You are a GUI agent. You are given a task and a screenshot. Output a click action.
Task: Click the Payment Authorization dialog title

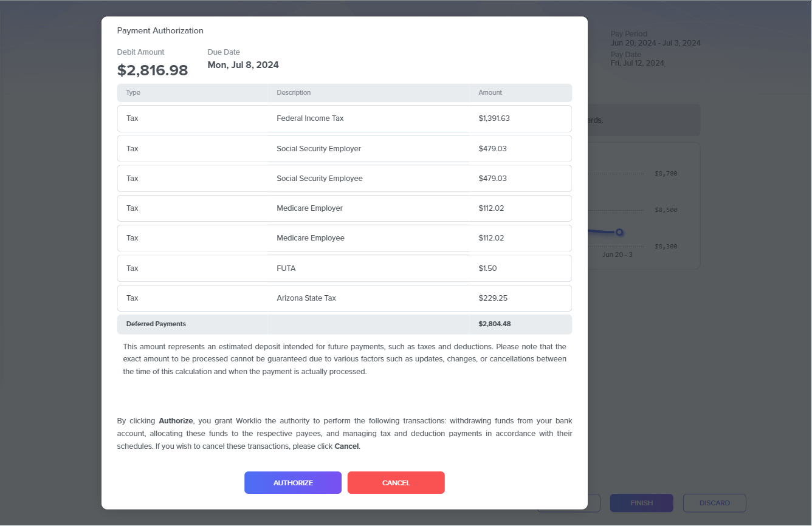pyautogui.click(x=160, y=31)
